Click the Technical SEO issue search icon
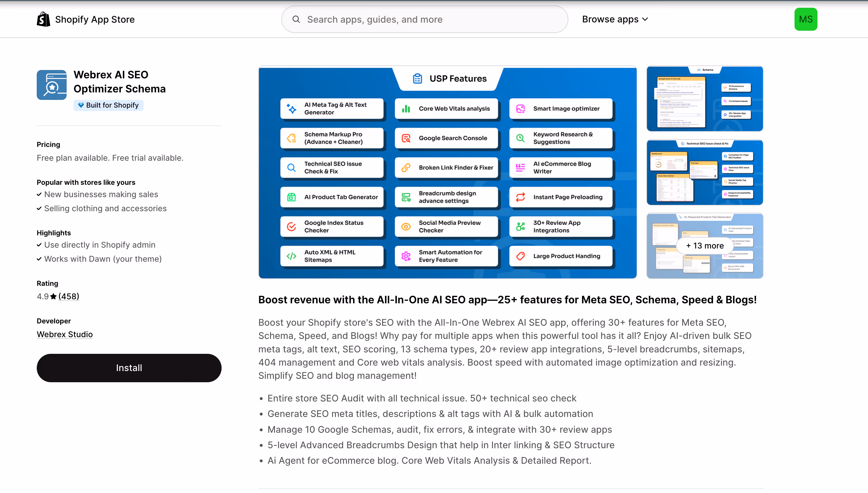This screenshot has width=868, height=493. coord(292,168)
